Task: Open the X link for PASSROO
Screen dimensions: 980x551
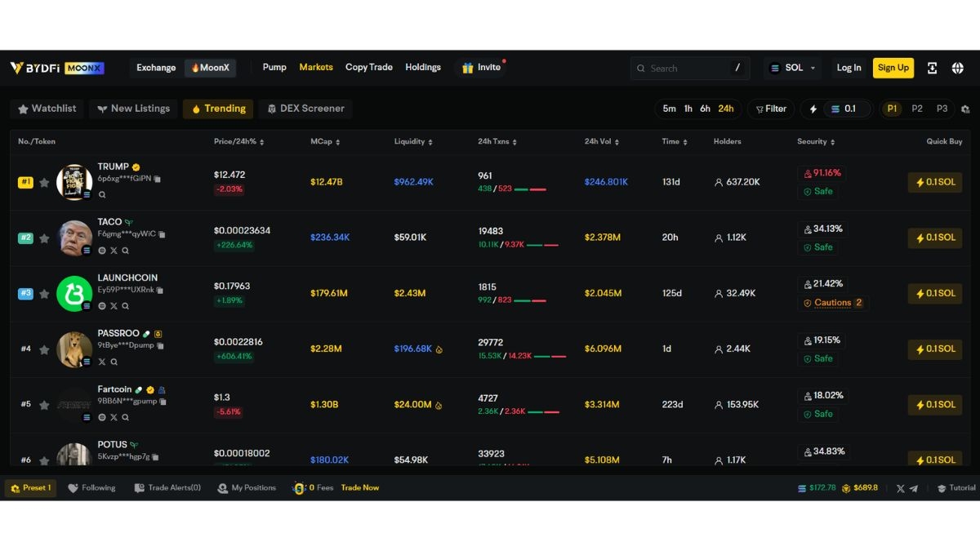Action: [102, 362]
